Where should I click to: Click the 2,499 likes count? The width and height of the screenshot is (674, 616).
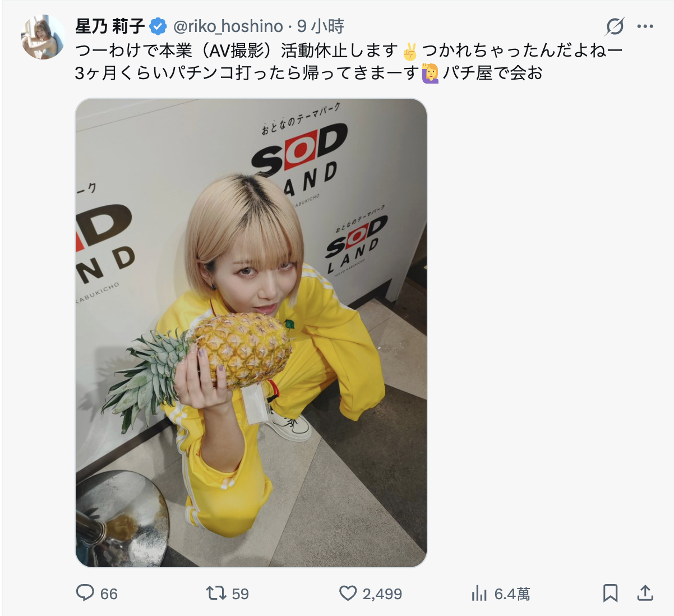382,594
